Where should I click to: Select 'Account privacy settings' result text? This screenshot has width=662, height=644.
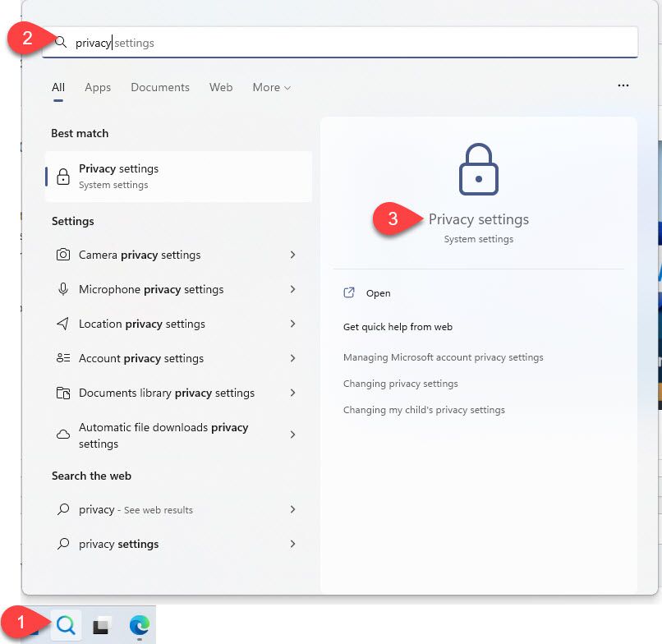point(141,358)
